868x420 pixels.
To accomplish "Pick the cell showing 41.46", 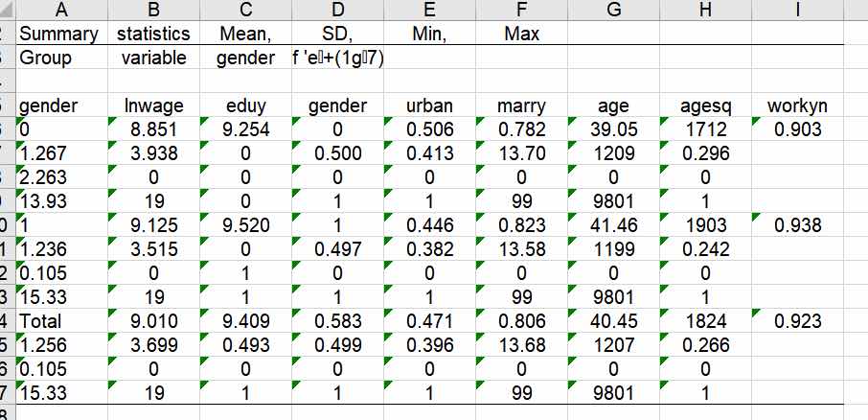I will (613, 225).
